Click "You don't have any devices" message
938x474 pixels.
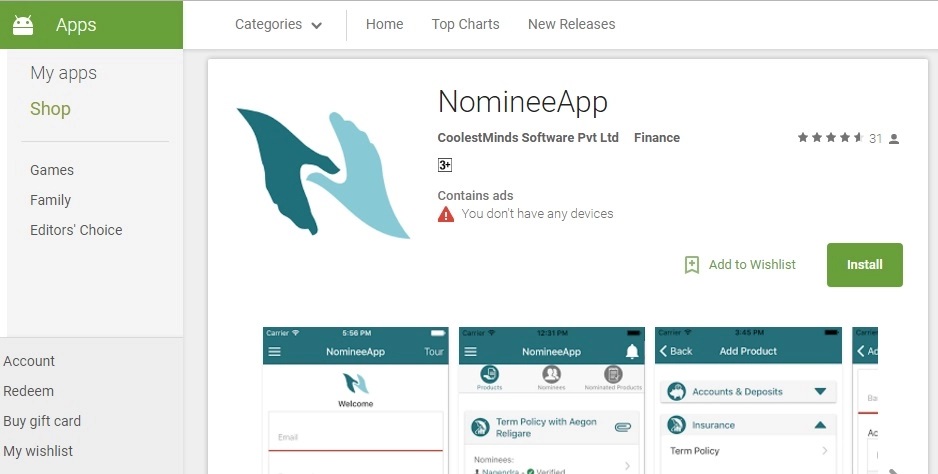pyautogui.click(x=537, y=214)
